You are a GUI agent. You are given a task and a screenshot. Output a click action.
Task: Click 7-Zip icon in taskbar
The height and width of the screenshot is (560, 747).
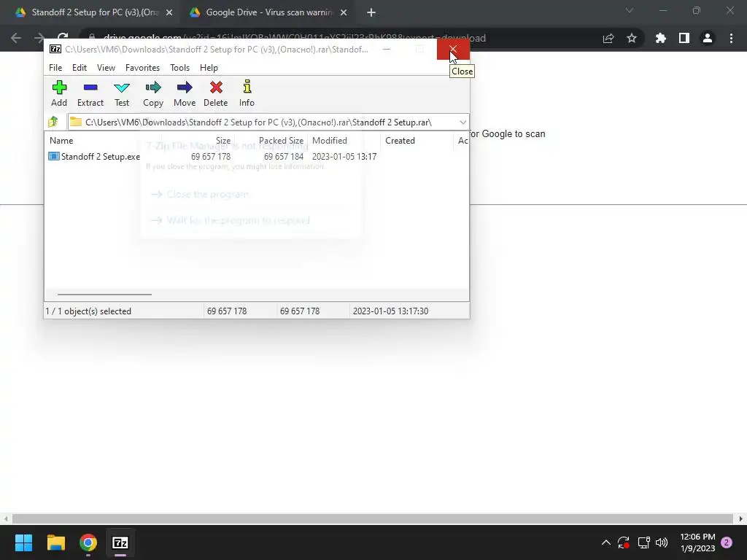pyautogui.click(x=120, y=542)
